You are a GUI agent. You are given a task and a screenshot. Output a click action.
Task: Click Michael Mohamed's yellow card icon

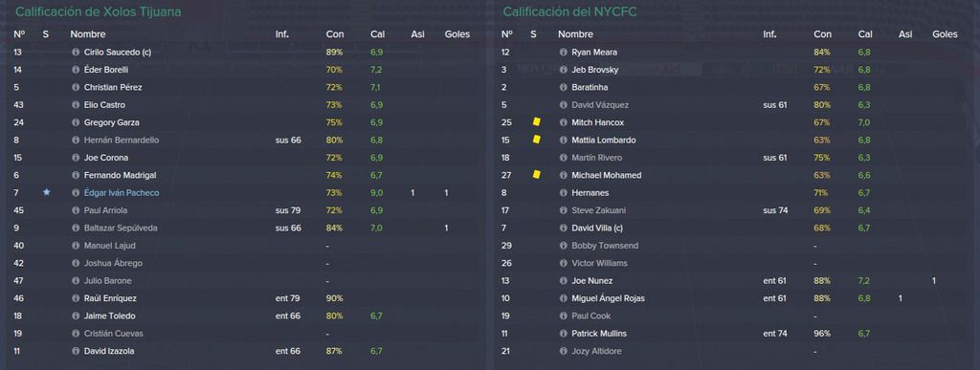coord(536,175)
